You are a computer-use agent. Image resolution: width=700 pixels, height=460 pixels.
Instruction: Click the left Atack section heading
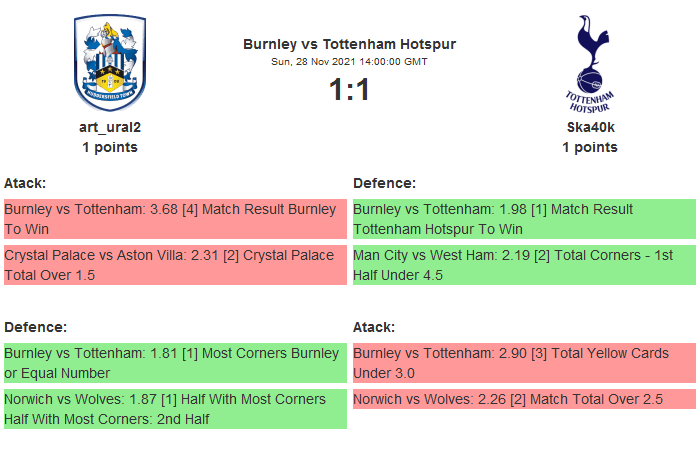tap(26, 183)
